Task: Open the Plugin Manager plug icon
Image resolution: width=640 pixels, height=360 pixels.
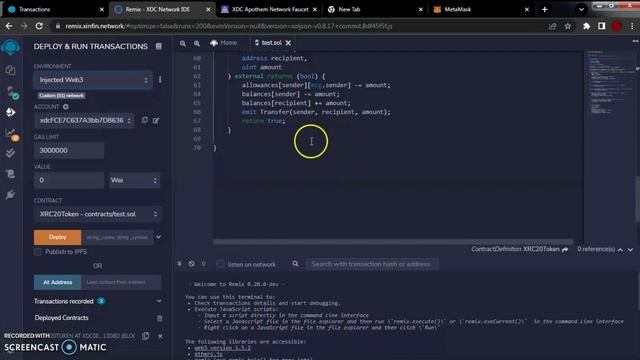Action: [11, 195]
